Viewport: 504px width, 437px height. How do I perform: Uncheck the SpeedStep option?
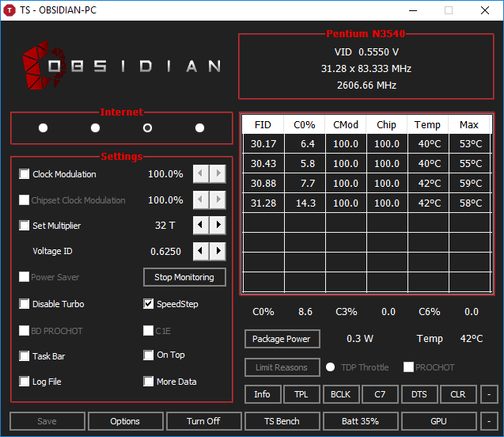click(x=149, y=304)
